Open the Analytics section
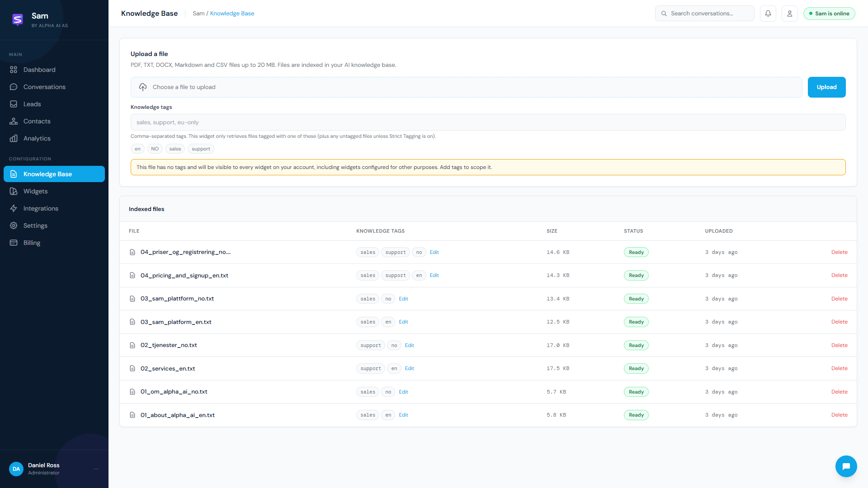This screenshot has width=868, height=488. pyautogui.click(x=54, y=138)
